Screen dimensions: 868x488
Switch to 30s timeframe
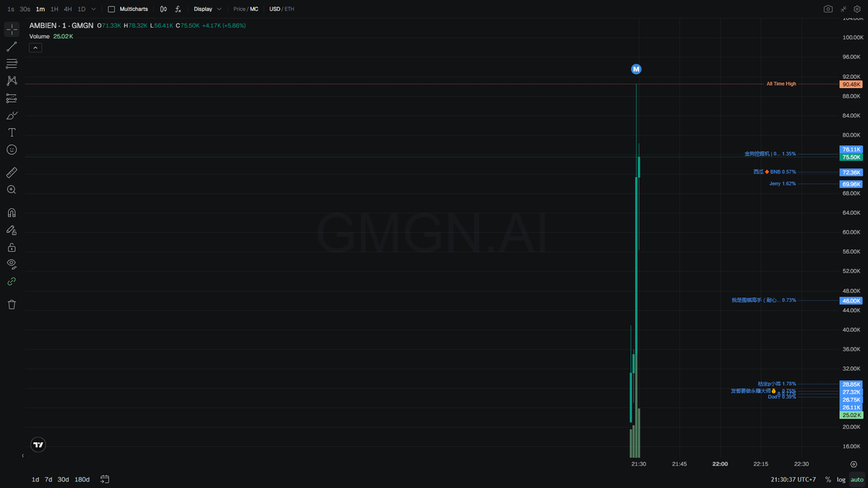point(25,9)
